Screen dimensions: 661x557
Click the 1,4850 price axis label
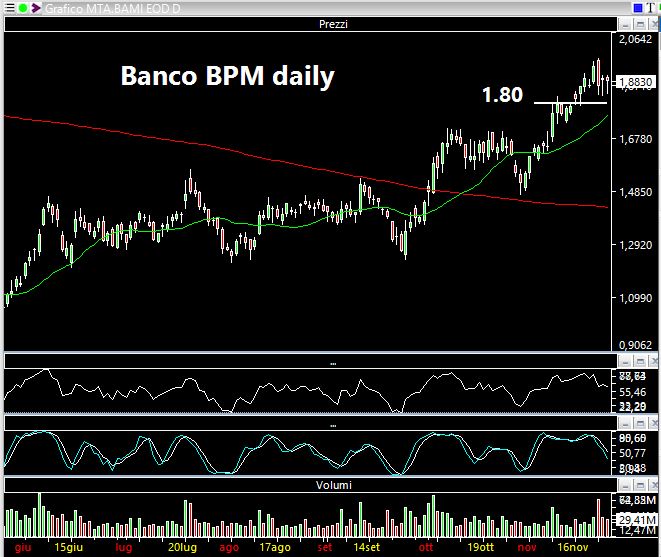(x=635, y=192)
